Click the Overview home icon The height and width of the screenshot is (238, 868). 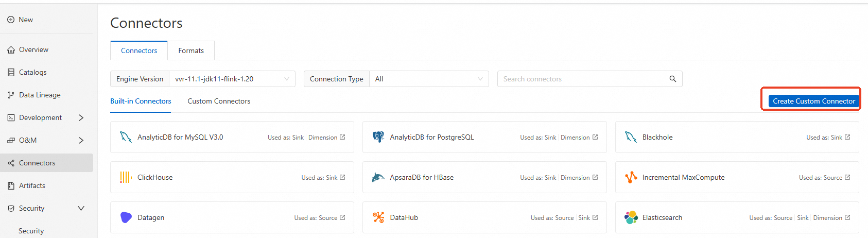click(11, 49)
